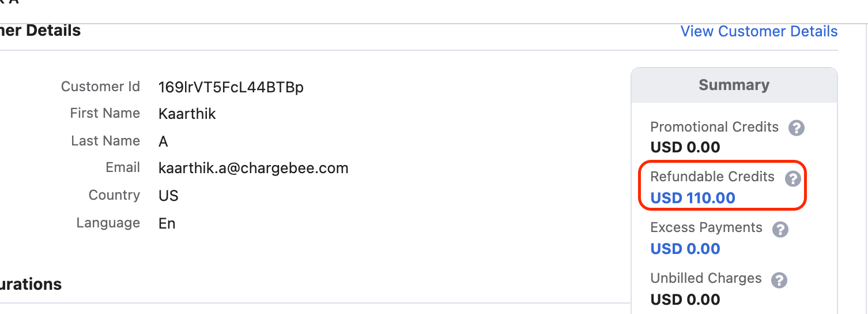Image resolution: width=868 pixels, height=314 pixels.
Task: Show help for Excess Payments
Action: [780, 229]
